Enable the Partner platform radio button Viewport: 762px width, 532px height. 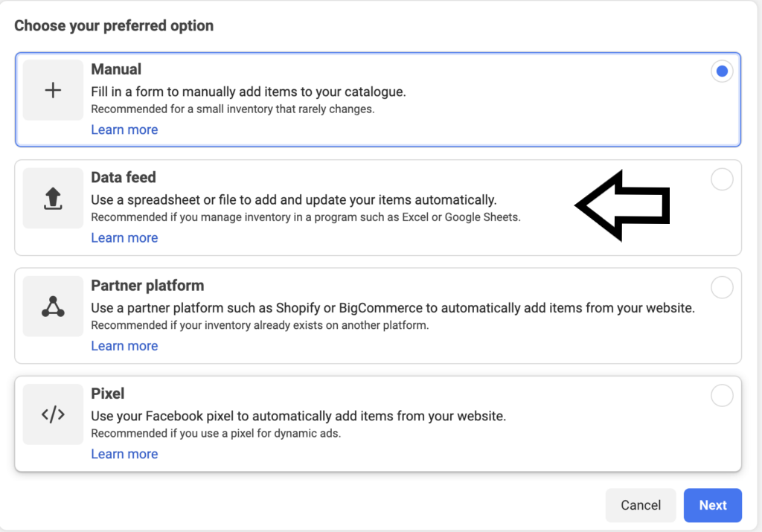click(x=721, y=286)
